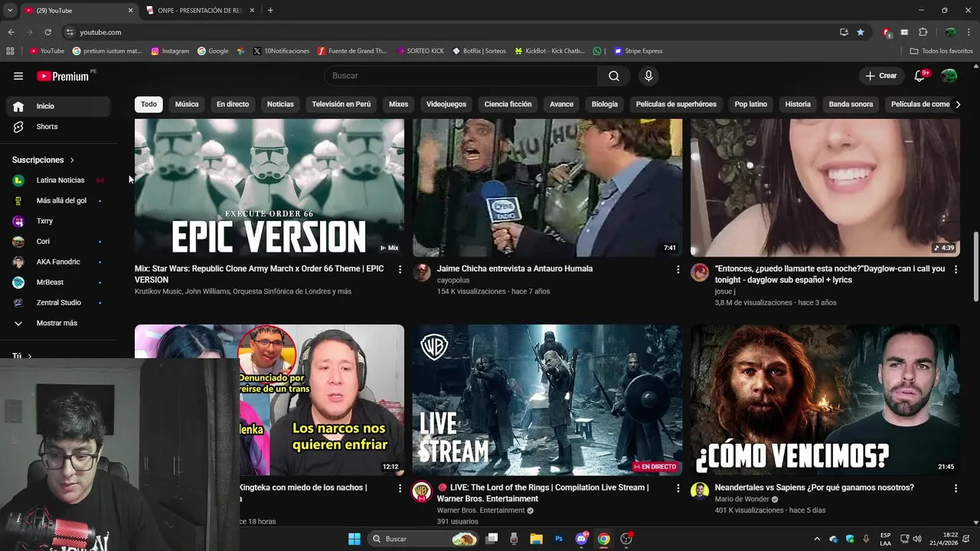Screen dimensions: 980x551
Task: Open the Lord of the Rings live thumbnail
Action: (547, 400)
